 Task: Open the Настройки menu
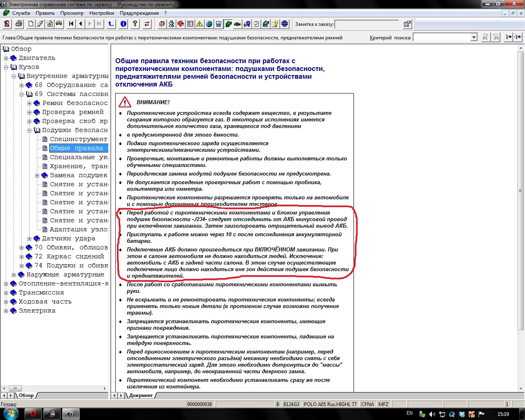pos(102,13)
